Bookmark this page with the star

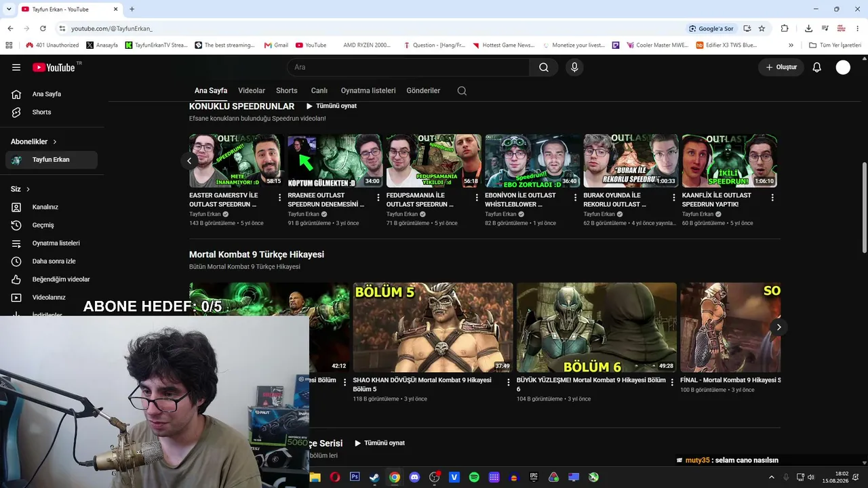click(x=762, y=28)
